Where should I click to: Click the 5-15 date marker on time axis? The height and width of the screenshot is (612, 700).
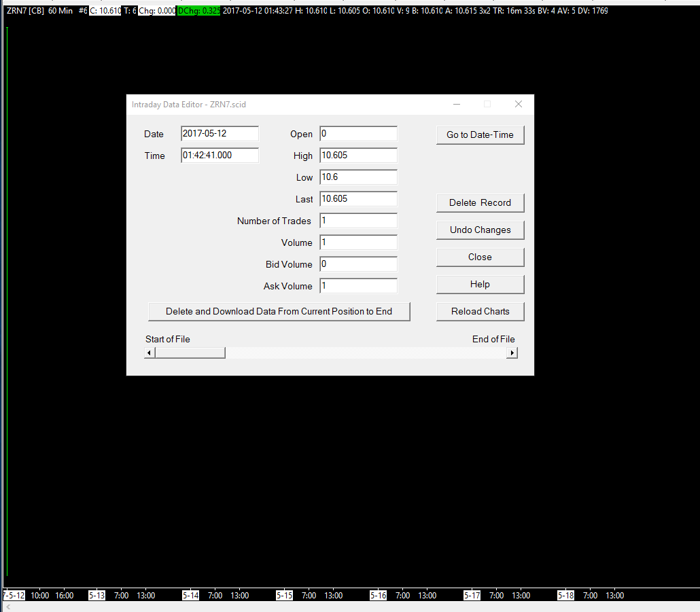pyautogui.click(x=284, y=596)
